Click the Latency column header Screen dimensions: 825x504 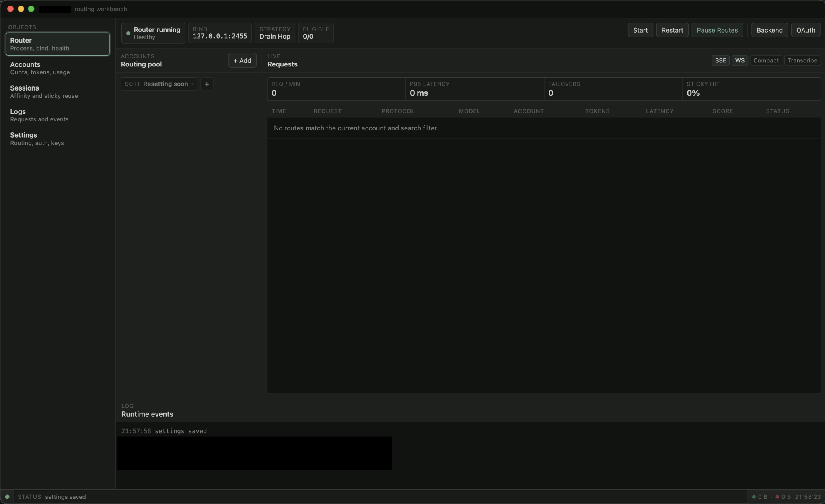click(659, 111)
